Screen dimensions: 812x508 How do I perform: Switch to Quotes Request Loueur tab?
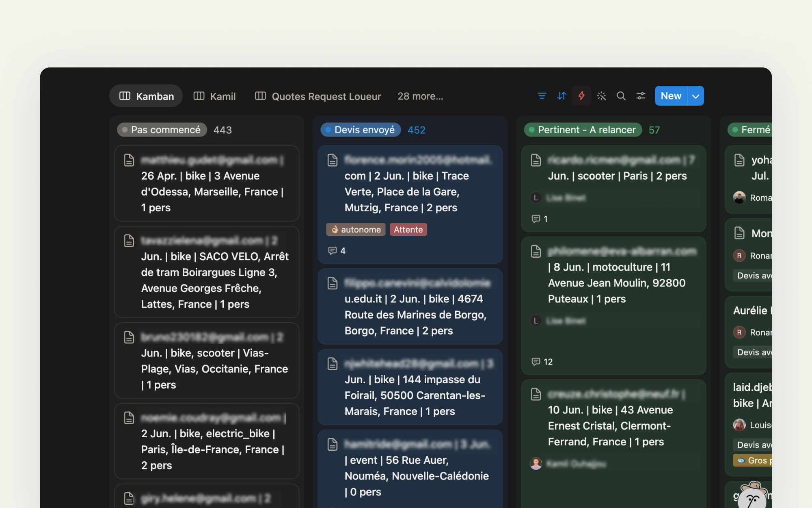click(x=318, y=96)
